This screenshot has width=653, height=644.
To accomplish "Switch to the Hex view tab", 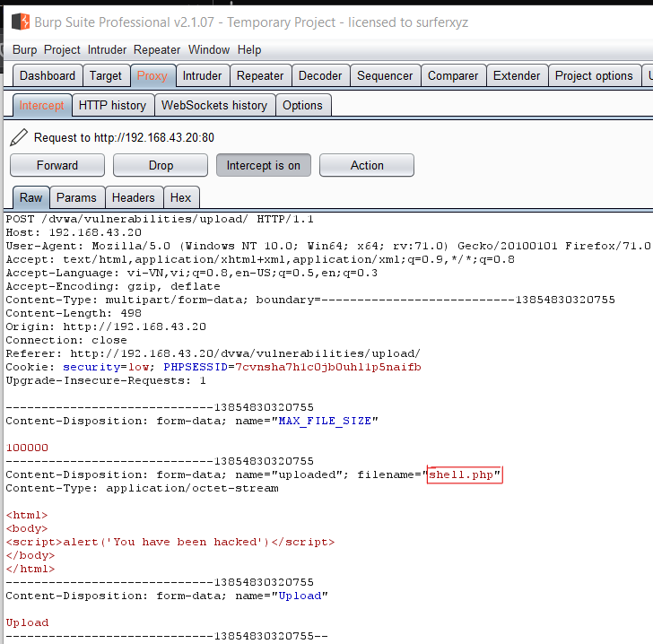I will tap(180, 197).
